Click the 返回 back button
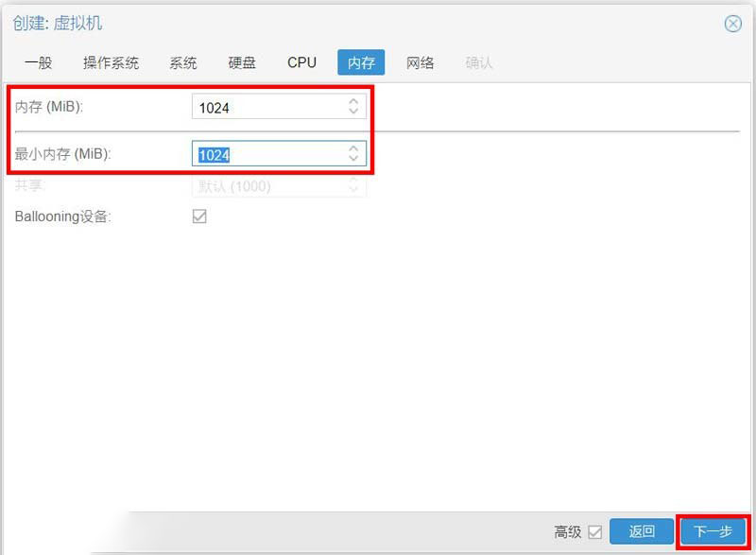 642,531
